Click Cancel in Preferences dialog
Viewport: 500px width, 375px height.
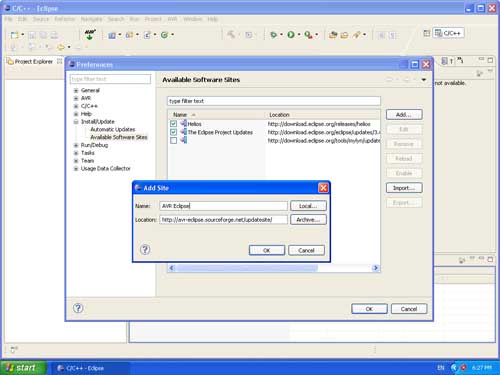point(409,309)
